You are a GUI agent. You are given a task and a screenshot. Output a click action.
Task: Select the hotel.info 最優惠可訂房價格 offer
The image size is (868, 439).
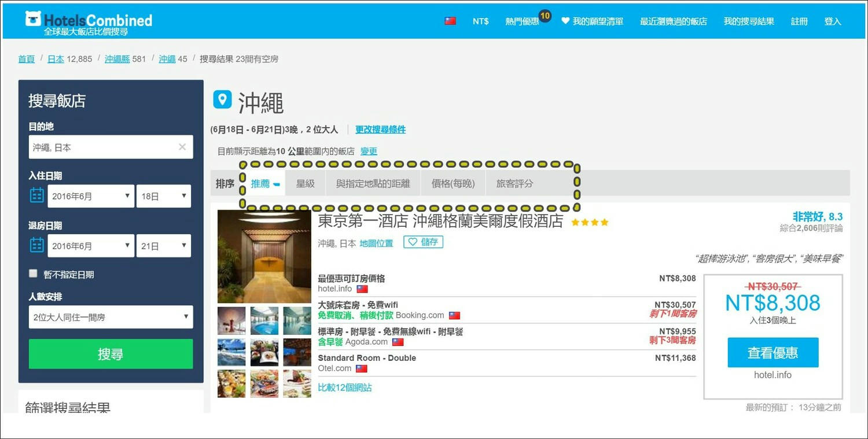click(507, 283)
